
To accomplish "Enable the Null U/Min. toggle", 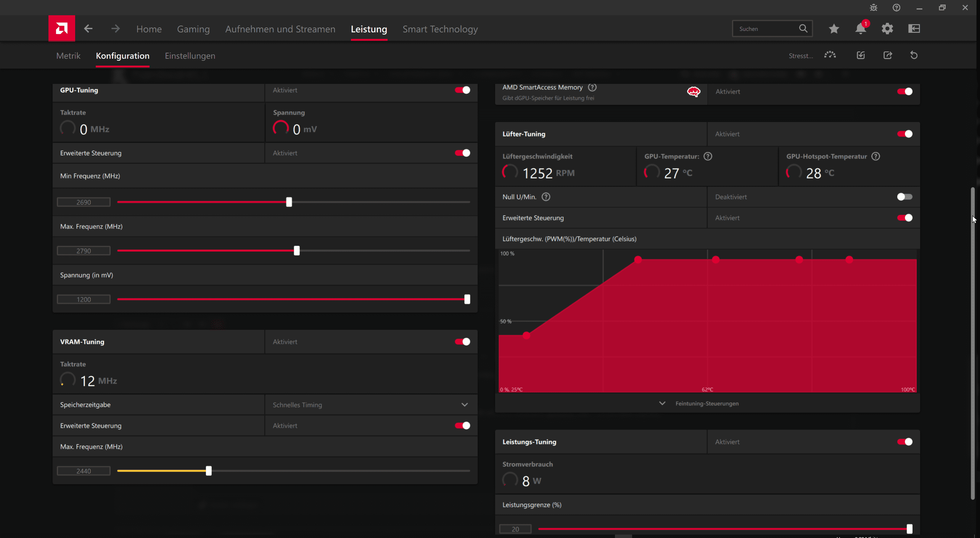I will 904,197.
